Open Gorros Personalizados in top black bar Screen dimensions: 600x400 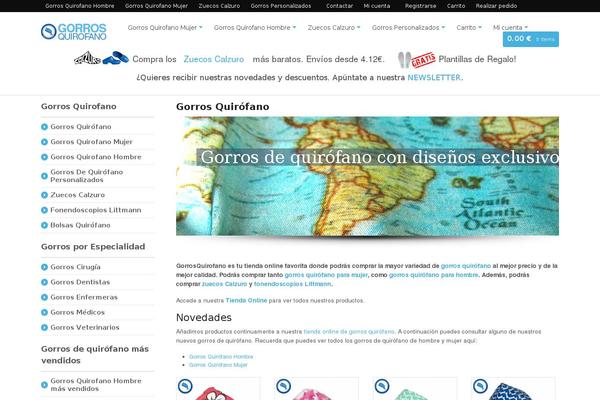[281, 6]
